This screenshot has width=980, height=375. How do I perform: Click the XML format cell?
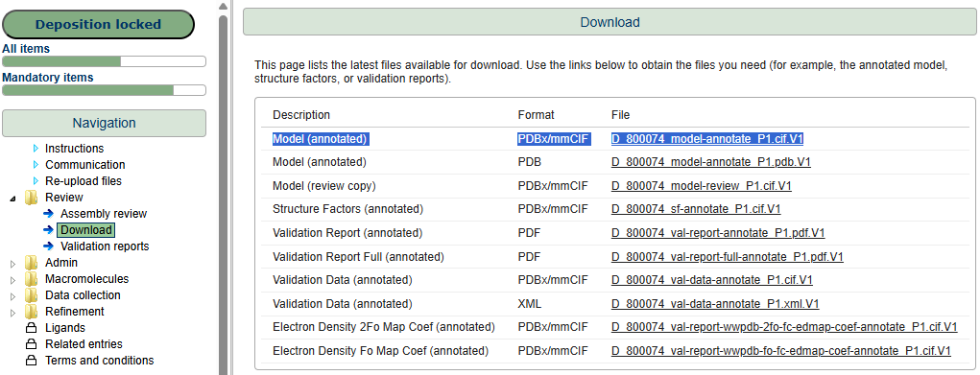click(x=530, y=304)
